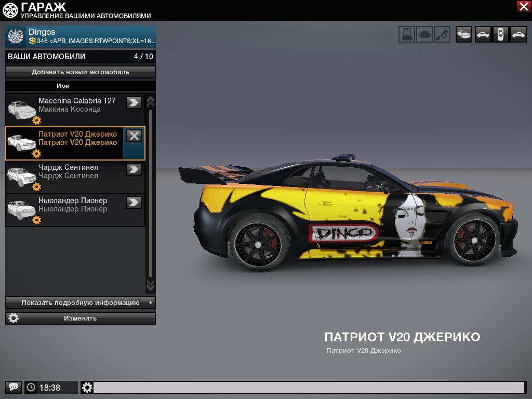Deselect Патриот V20 Джерико with X button
532x399 pixels.
coord(134,136)
